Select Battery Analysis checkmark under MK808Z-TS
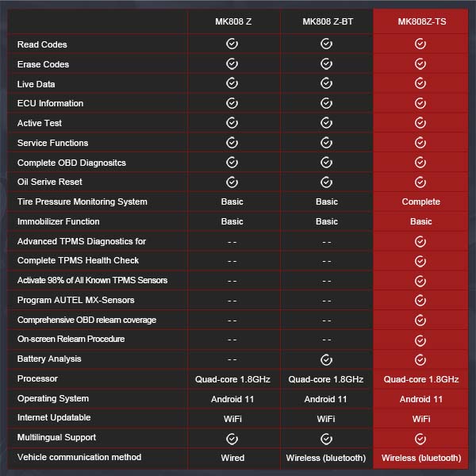476x476 pixels. [x=420, y=360]
